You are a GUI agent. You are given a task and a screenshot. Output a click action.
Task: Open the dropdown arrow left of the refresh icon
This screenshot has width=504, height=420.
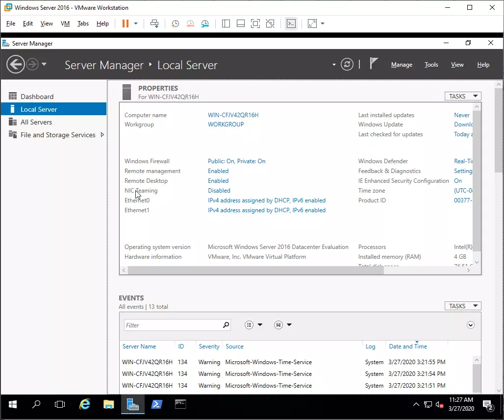click(334, 65)
